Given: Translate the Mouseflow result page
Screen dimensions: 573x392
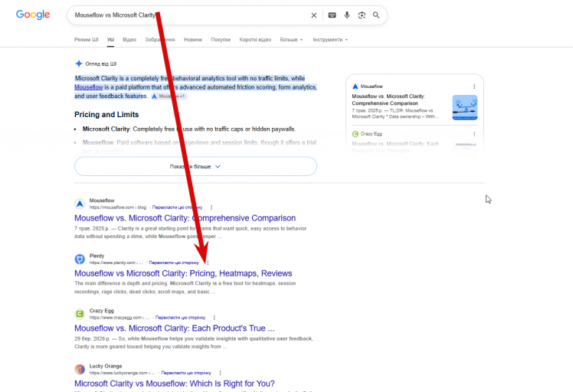Looking at the screenshot, I should [x=177, y=207].
